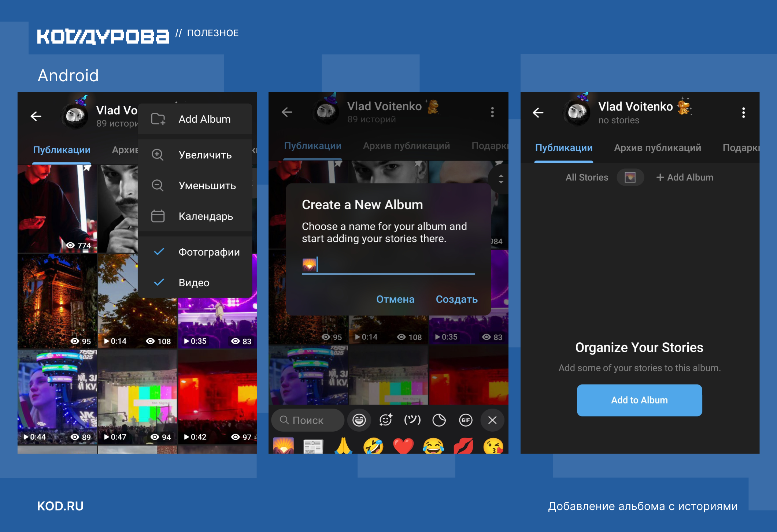The image size is (777, 532).
Task: Switch to Архив публикаций tab in right screen
Action: pyautogui.click(x=657, y=148)
